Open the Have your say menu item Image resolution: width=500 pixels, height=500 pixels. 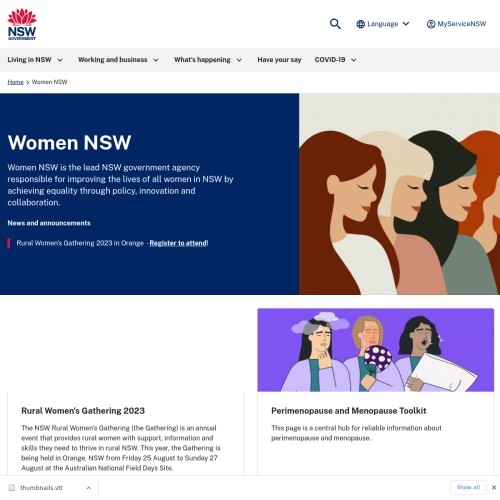279,60
